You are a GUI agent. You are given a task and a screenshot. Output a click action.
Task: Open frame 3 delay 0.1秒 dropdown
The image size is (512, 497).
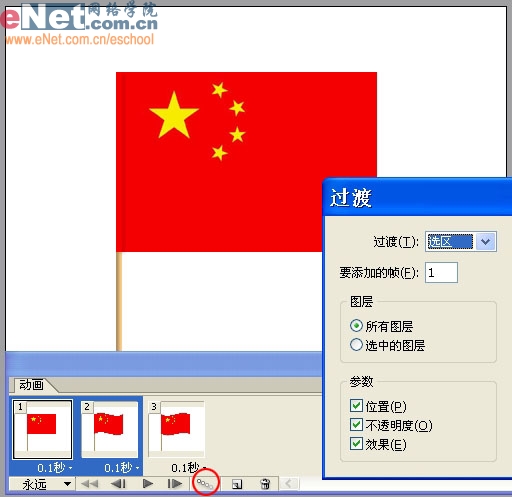coord(188,468)
